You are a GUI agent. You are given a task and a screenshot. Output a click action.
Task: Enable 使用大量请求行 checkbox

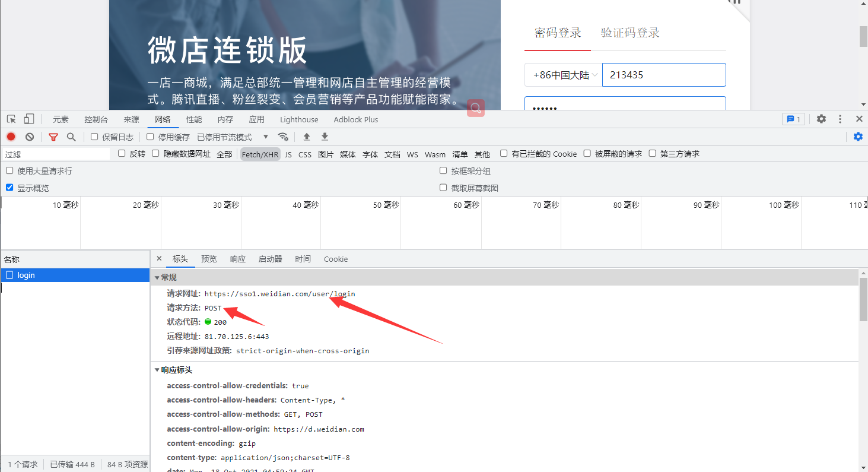point(9,170)
